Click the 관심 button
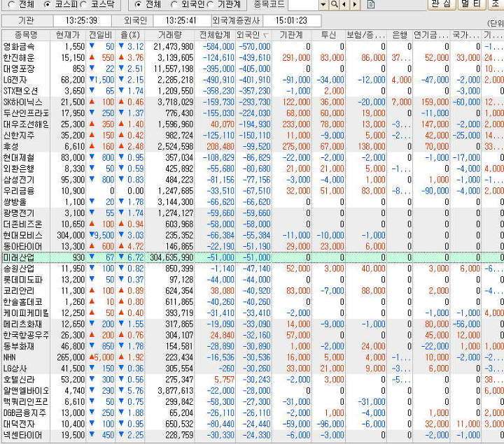Image resolution: width=504 pixels, height=444 pixels. click(441, 4)
